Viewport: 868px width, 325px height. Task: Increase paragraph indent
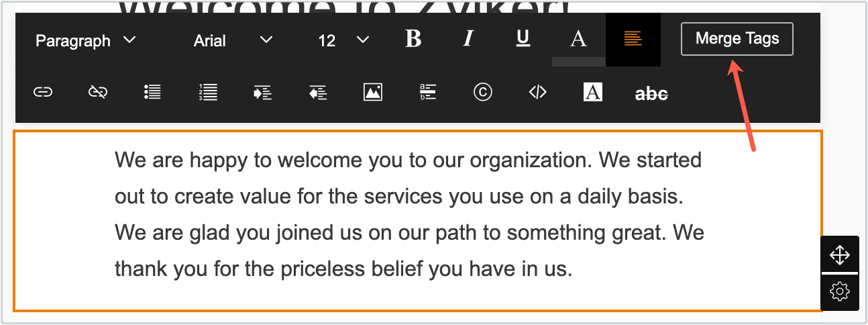pyautogui.click(x=262, y=93)
